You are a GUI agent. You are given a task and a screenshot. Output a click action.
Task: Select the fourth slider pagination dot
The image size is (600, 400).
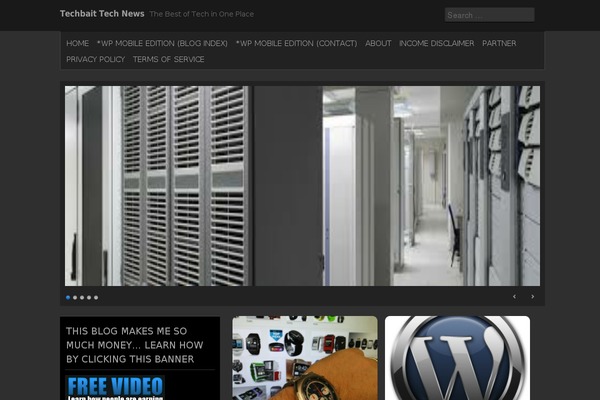(89, 297)
